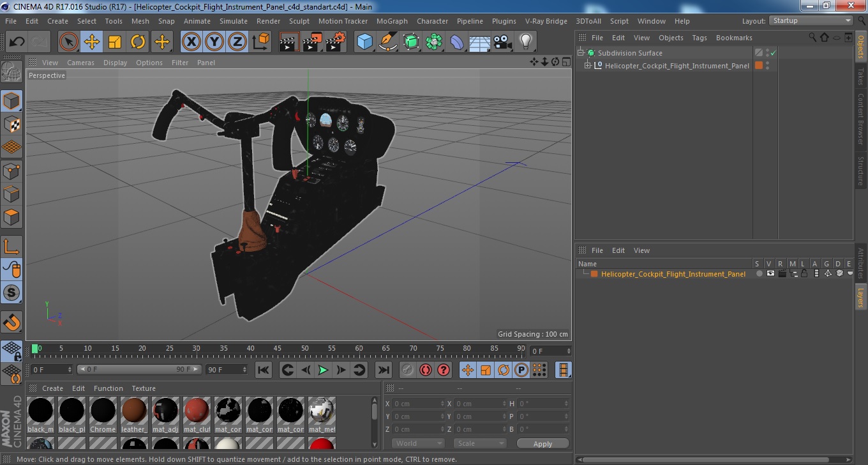
Task: Toggle position keyframe recording
Action: pos(468,370)
